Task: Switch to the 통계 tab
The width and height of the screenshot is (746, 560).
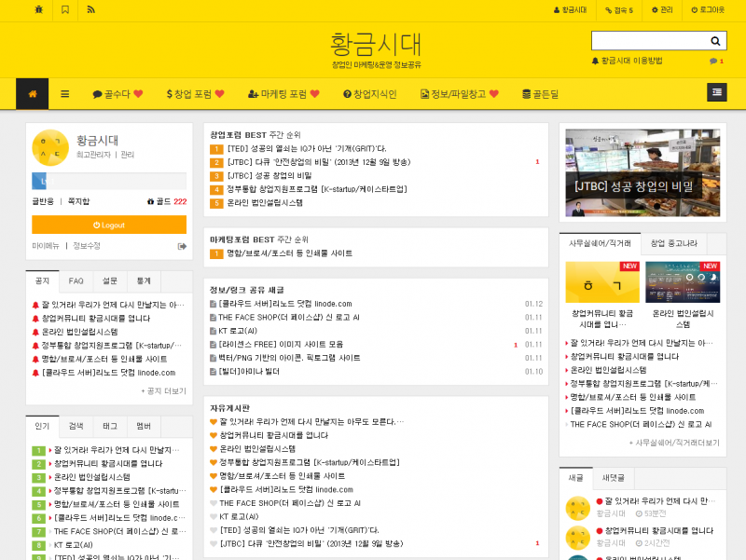Action: pos(144,281)
